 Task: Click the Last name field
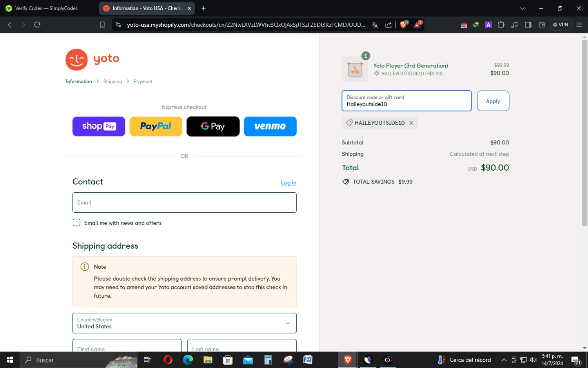(x=242, y=346)
